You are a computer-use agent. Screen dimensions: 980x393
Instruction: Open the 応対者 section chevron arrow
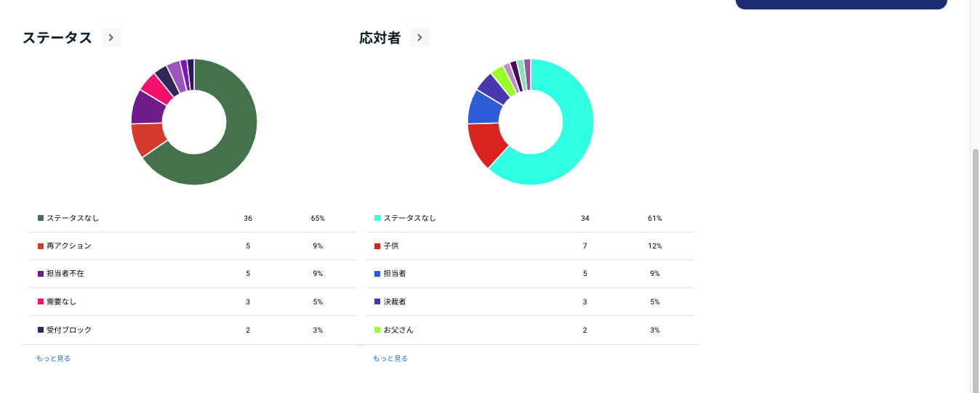pos(419,37)
